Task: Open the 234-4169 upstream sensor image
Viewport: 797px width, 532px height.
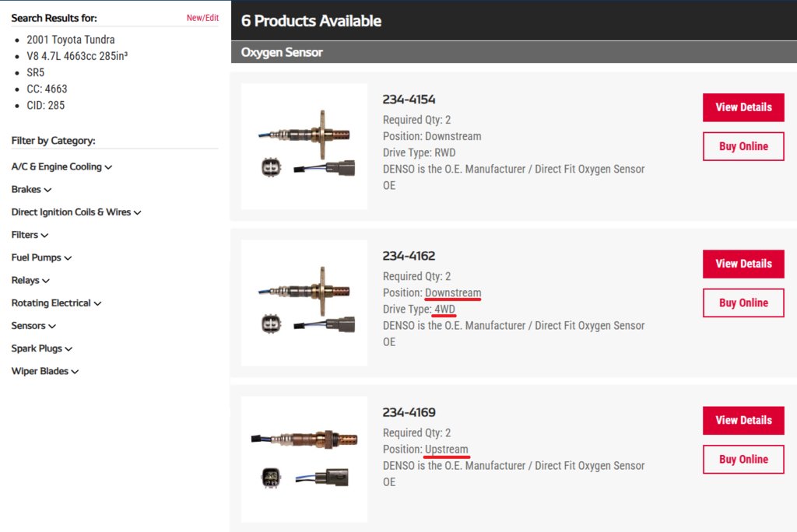Action: [304, 460]
